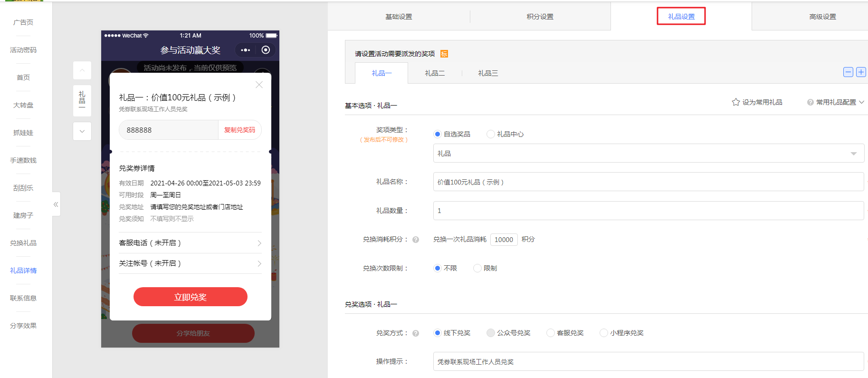Expand 客服电话 row in preview
Image resolution: width=868 pixels, height=378 pixels.
pos(190,243)
